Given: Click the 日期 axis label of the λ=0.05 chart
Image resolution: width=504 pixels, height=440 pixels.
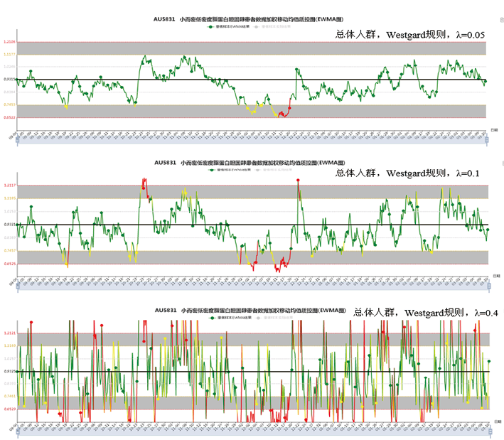Looking at the screenshot, I should (x=494, y=130).
